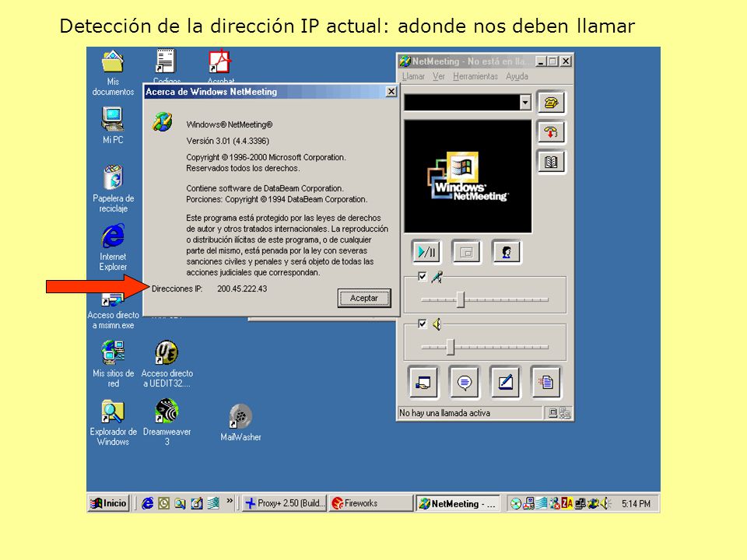
Task: Click the transfer files icon in NetMeeting
Action: (546, 382)
